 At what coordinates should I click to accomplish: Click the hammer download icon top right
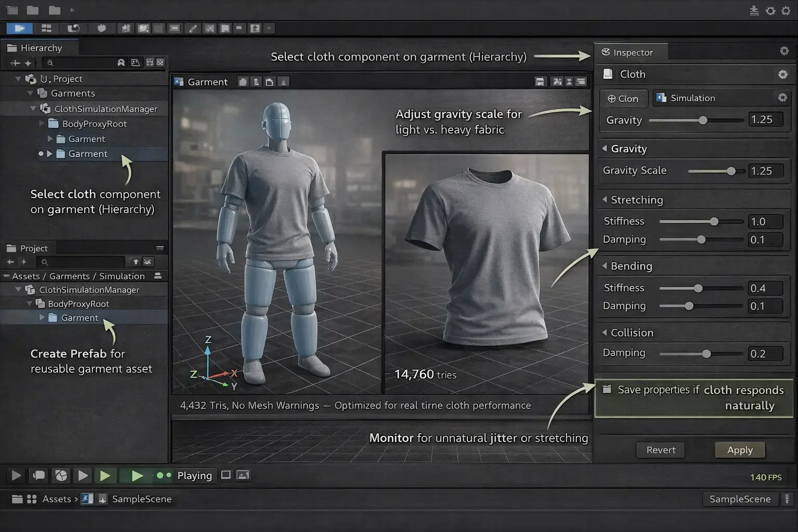click(753, 10)
